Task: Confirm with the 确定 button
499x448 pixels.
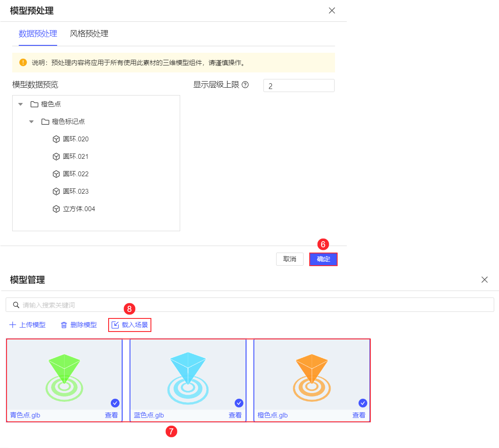Action: coord(323,259)
